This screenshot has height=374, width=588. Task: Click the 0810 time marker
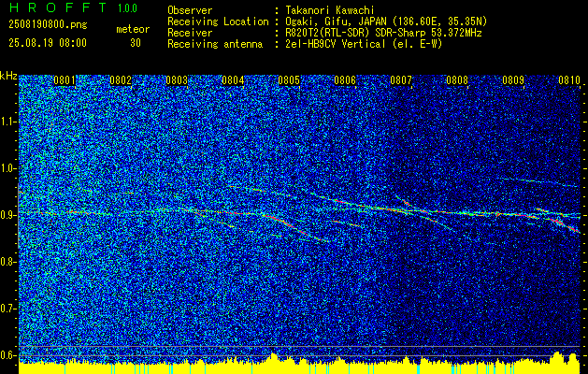(x=569, y=80)
